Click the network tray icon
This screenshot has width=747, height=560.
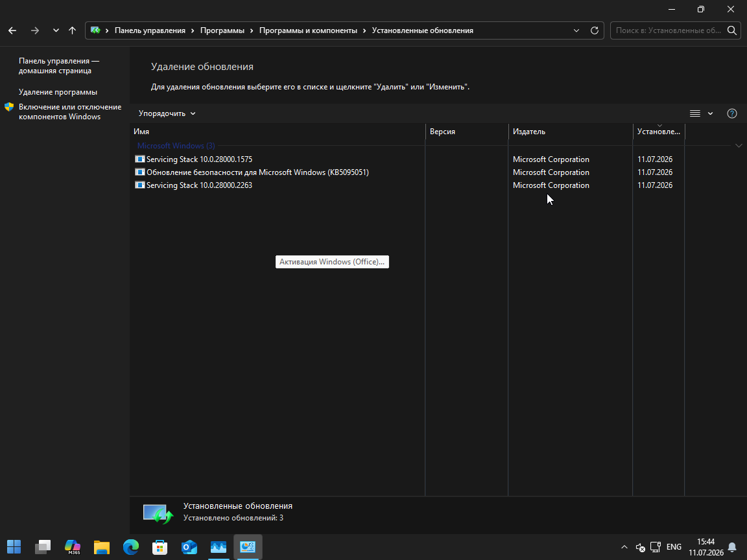pyautogui.click(x=656, y=547)
